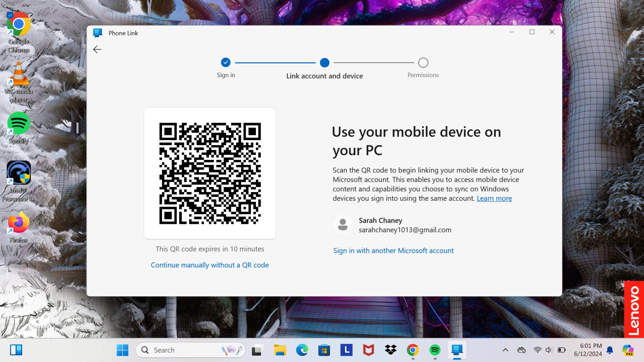Click the Lenovo badge on desktop

coord(634,309)
